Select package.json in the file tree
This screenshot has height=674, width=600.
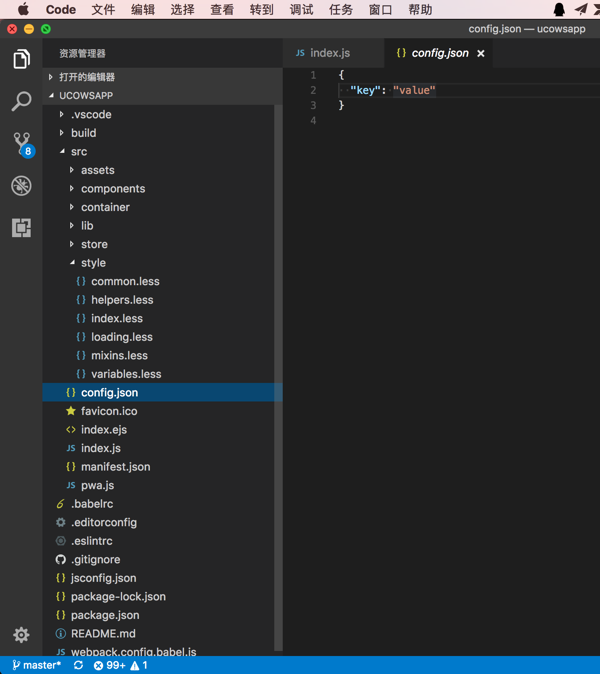pyautogui.click(x=104, y=615)
